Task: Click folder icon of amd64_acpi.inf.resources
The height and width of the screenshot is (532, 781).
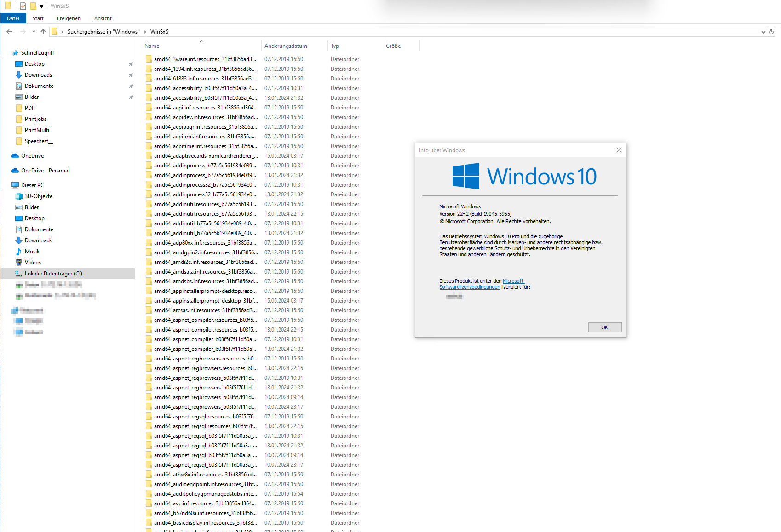Action: click(149, 108)
